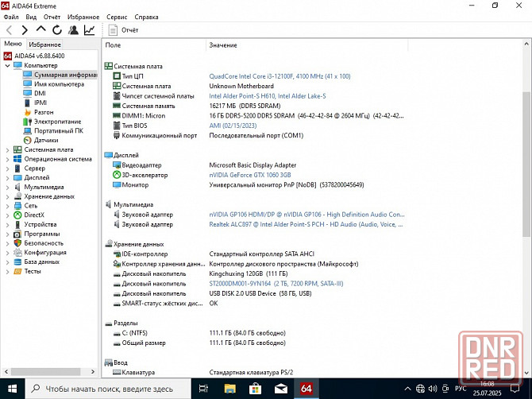Viewport: 532px width, 399px height.
Task: Click the Устройства icon in the tree
Action: tap(17, 224)
